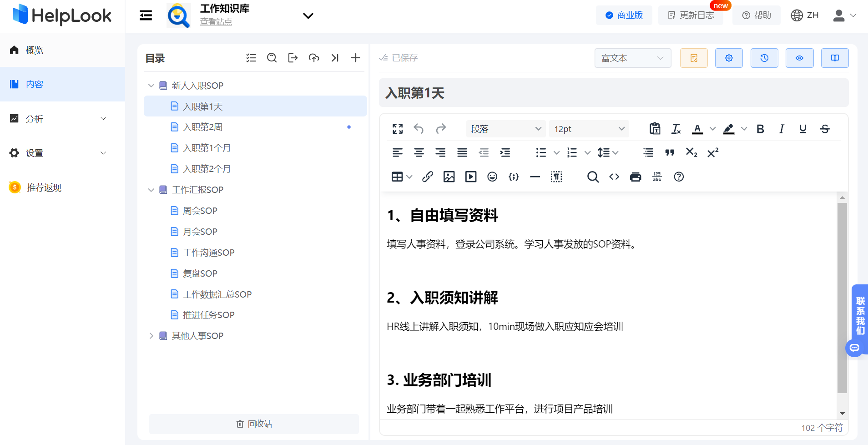Viewport: 868px width, 445px height.
Task: Open the print icon in the toolbar
Action: (635, 177)
